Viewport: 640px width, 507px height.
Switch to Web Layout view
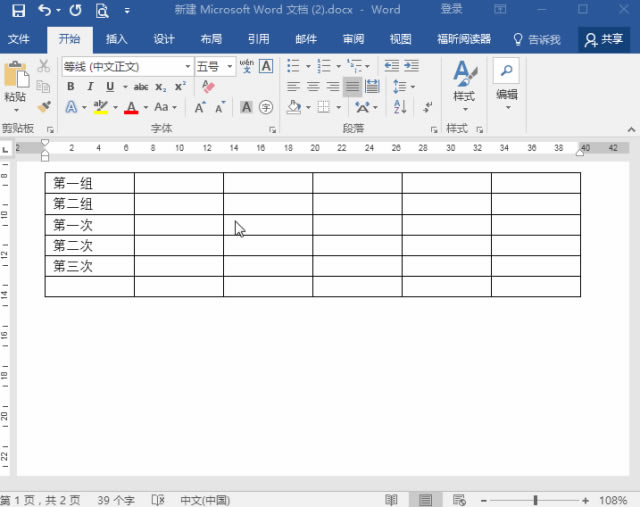tap(459, 500)
